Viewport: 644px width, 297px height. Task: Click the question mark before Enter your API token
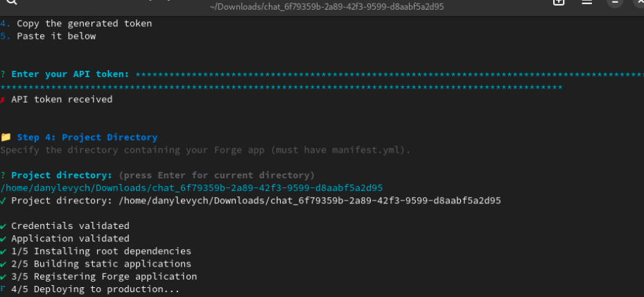click(3, 74)
